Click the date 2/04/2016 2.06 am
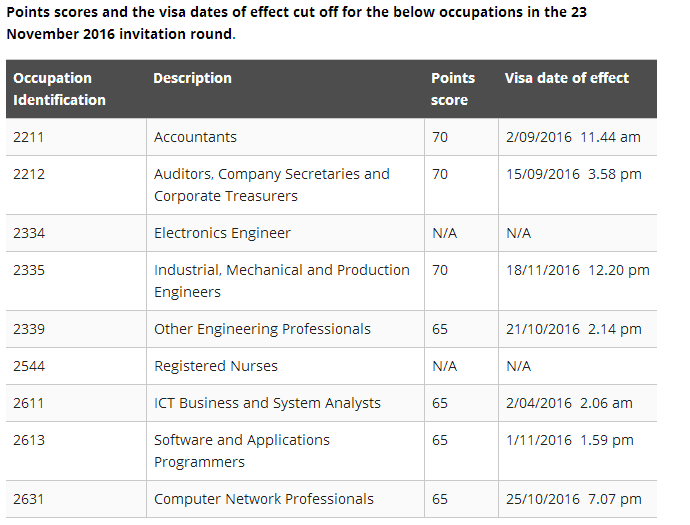The width and height of the screenshot is (690, 525). click(x=570, y=403)
